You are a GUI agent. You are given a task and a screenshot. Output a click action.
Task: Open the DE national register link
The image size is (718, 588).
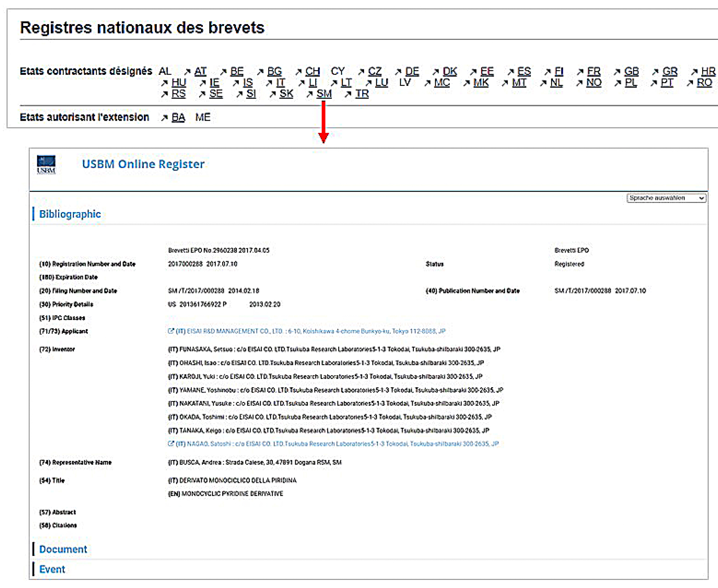(412, 71)
